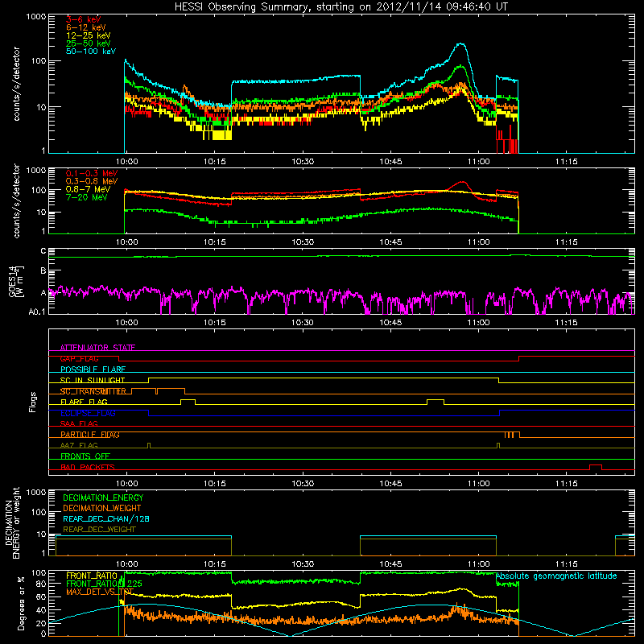Pick the ECLIPSE_FLAG label
Viewport: 644px width, 644px height.
pos(88,413)
